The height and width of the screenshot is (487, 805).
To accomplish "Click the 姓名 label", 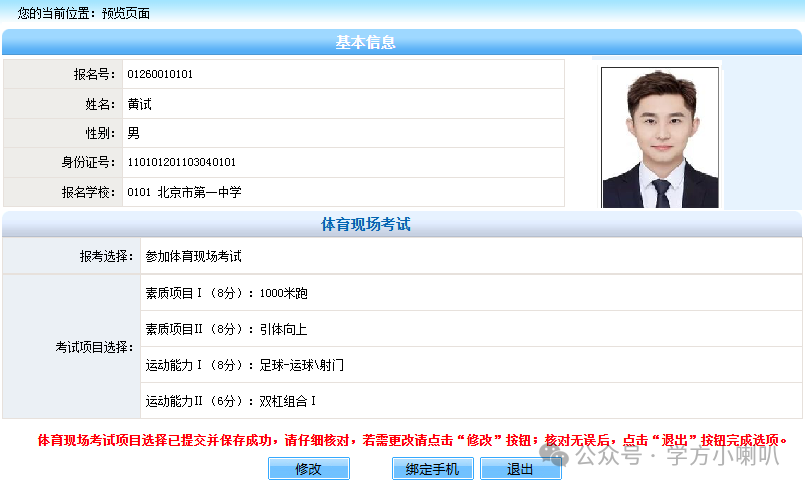I will (101, 104).
